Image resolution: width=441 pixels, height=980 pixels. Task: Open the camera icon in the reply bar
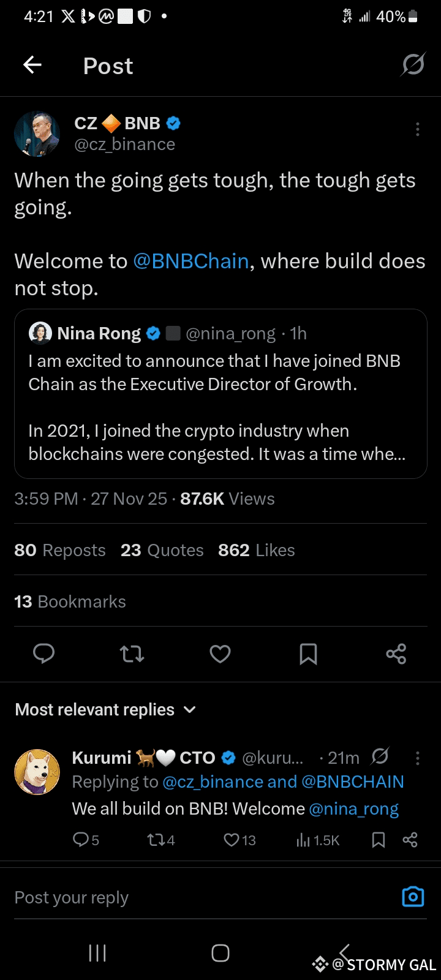[x=413, y=897]
